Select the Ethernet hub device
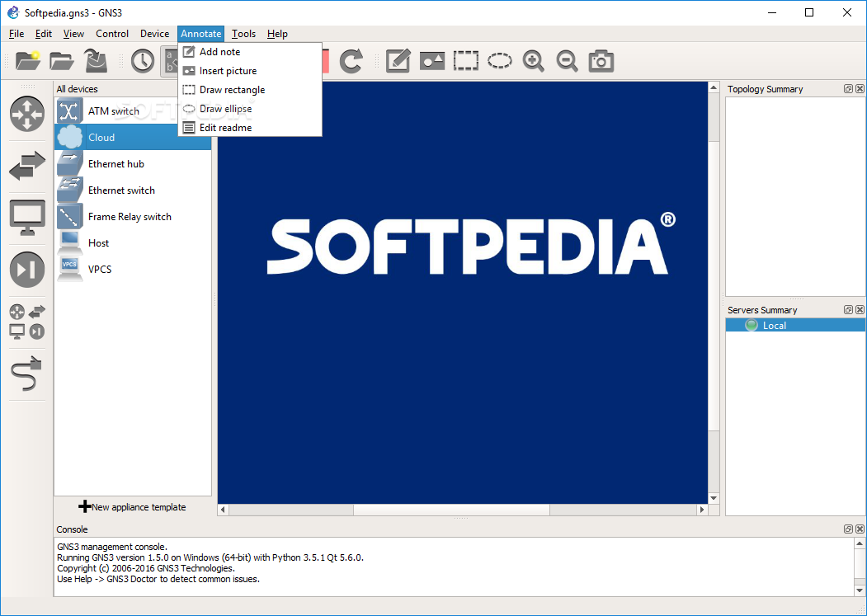This screenshot has width=867, height=616. [133, 163]
